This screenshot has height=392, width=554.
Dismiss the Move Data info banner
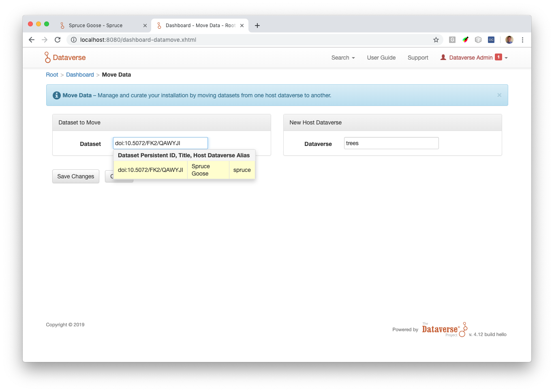[x=499, y=95]
